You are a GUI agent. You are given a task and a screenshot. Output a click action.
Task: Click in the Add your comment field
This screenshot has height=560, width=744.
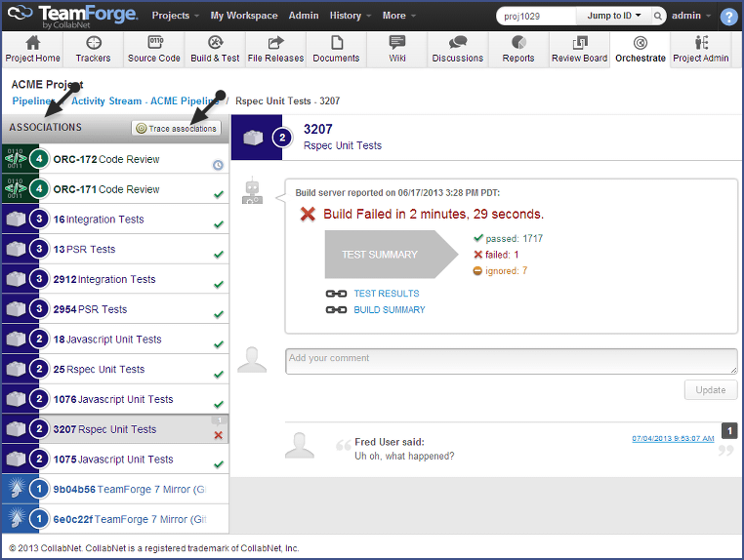tap(511, 361)
